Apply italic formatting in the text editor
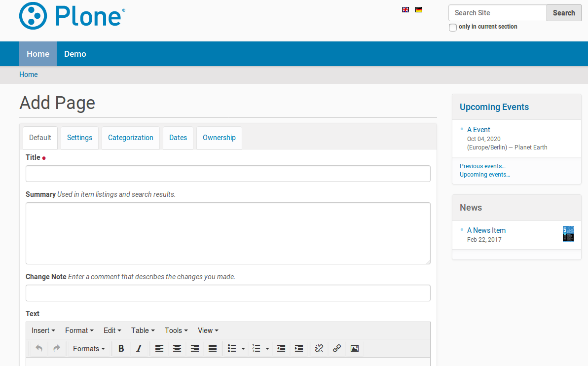The height and width of the screenshot is (366, 588). point(139,348)
